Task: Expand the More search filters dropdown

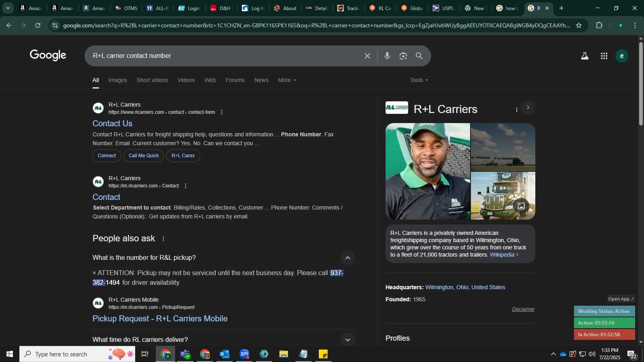Action: pyautogui.click(x=287, y=80)
